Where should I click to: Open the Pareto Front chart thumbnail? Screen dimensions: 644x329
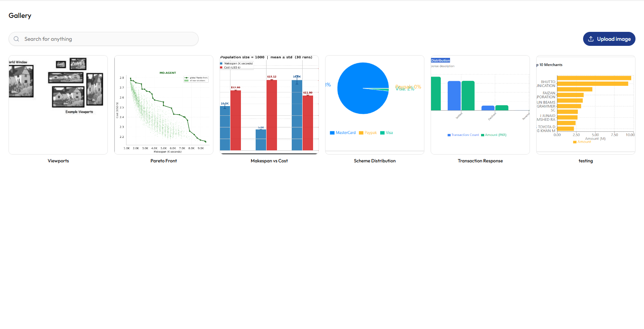[164, 105]
